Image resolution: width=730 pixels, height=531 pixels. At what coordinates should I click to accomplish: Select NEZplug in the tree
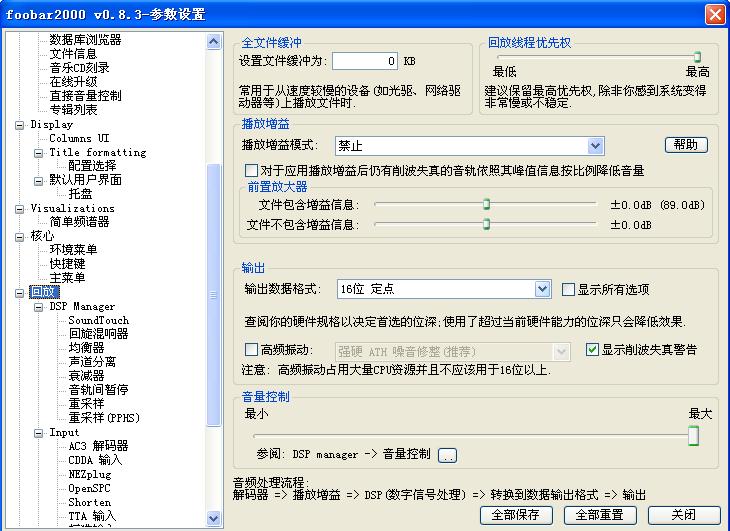(x=90, y=474)
